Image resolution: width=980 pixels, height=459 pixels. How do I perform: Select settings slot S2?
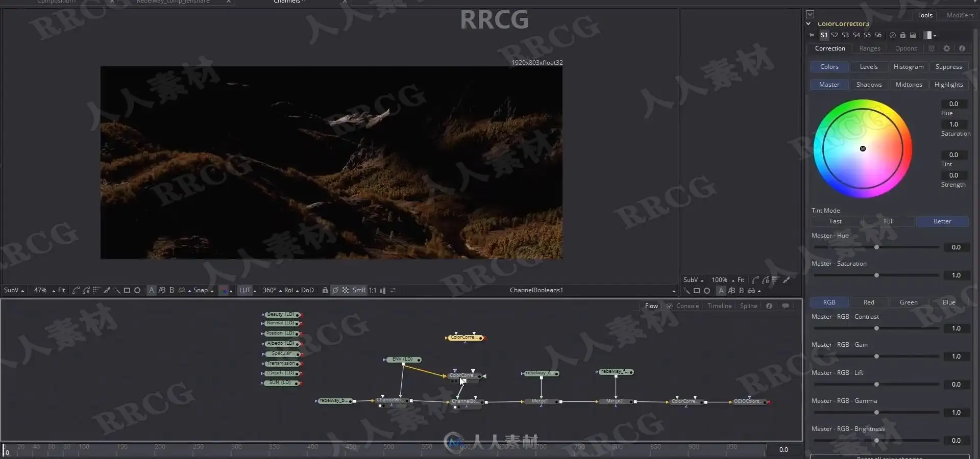(x=835, y=35)
